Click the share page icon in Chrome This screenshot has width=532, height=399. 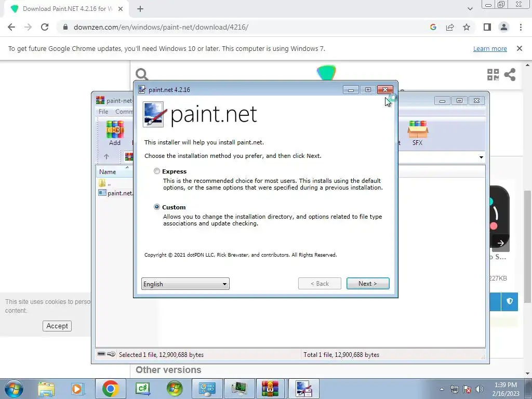tap(450, 27)
